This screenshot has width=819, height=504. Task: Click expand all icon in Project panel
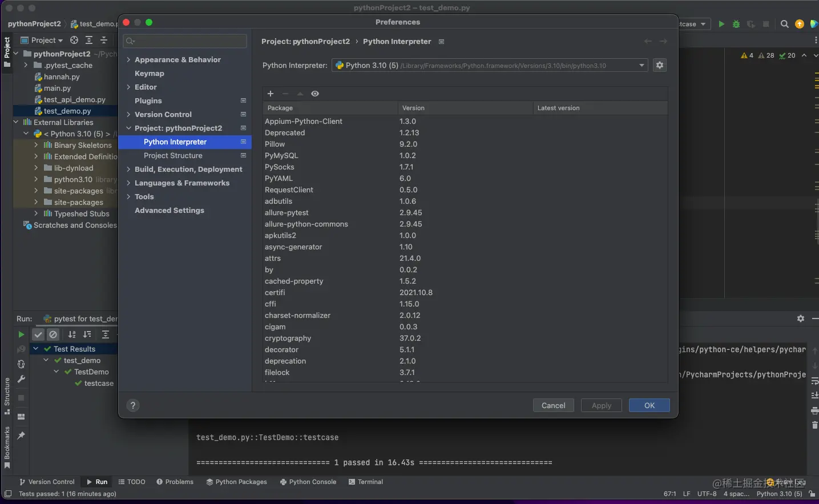89,40
